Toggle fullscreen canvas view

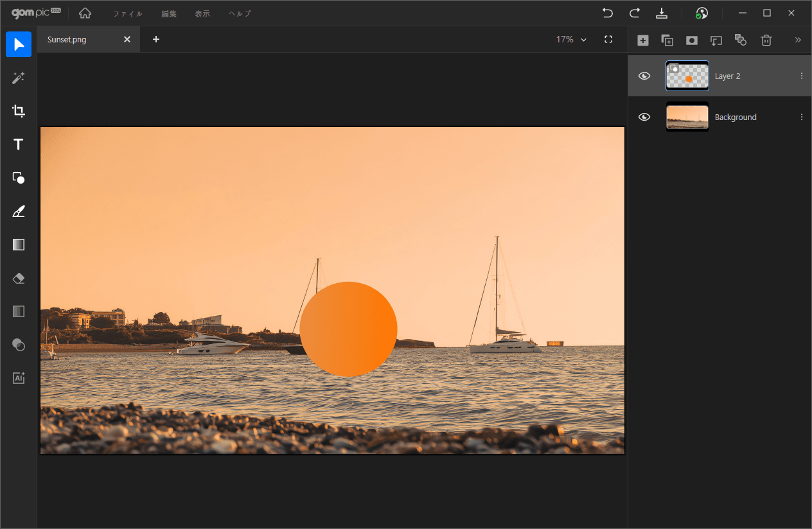[x=608, y=39]
